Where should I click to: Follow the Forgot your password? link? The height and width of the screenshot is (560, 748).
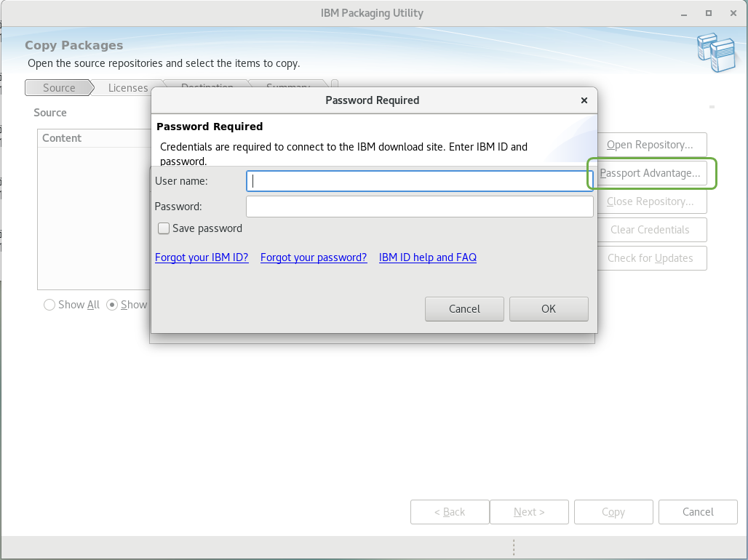coord(314,257)
